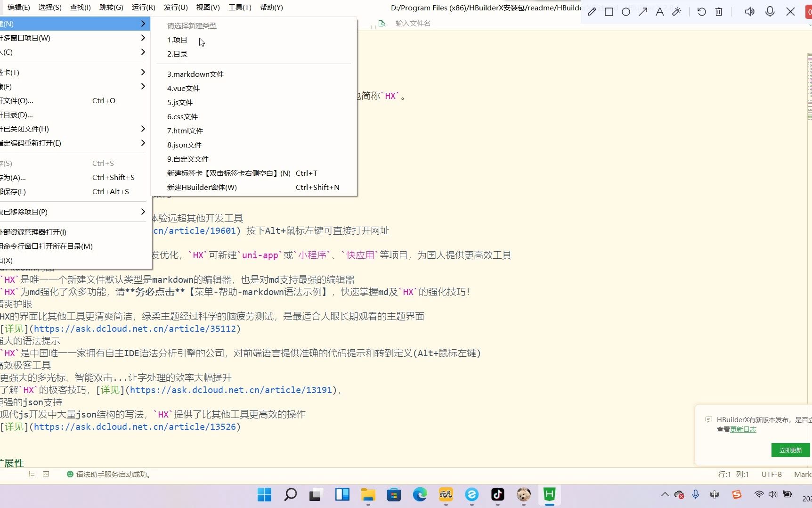Open the 跳转(G) menu
812x508 pixels.
pos(111,8)
